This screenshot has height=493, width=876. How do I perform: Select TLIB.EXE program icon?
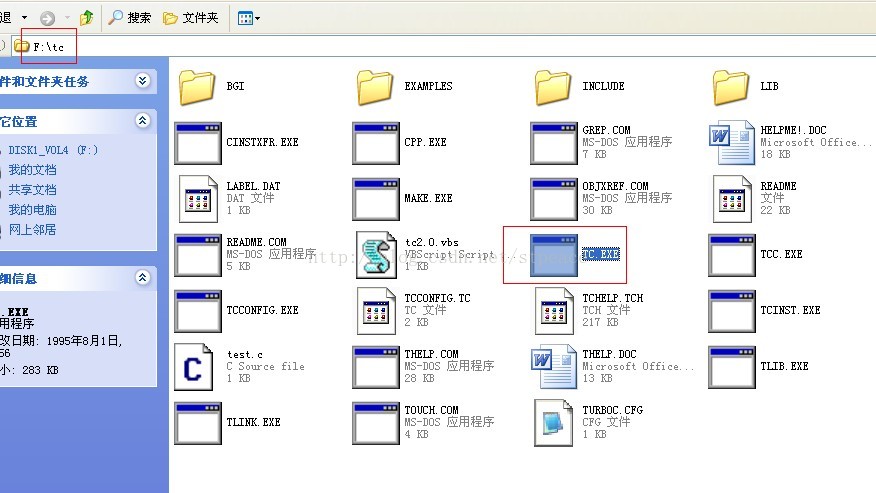[x=732, y=367]
